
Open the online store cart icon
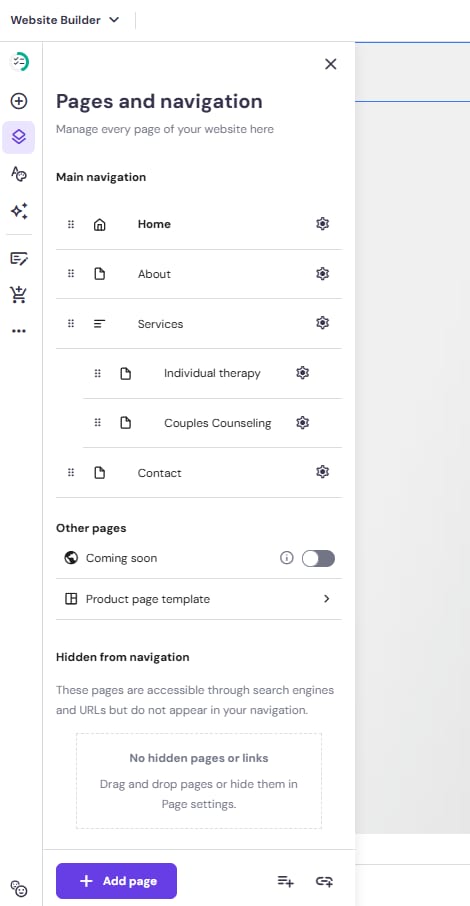point(19,294)
